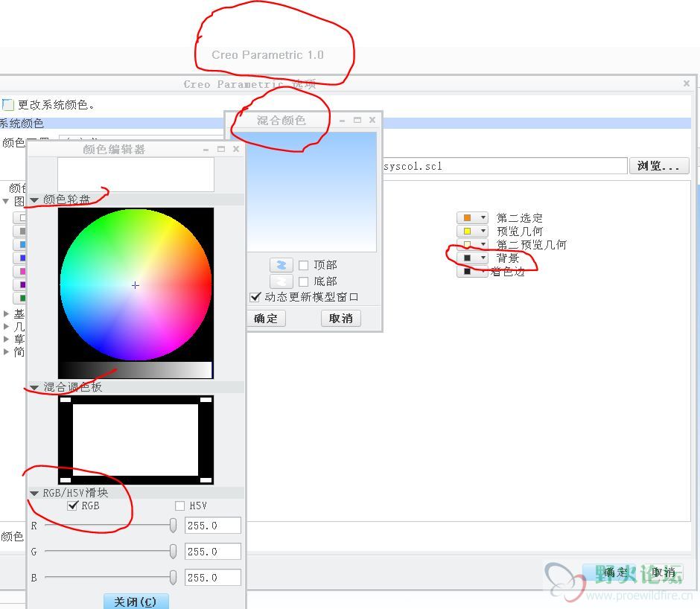Image resolution: width=700 pixels, height=609 pixels.
Task: Collapse the 混合调色板 section
Action: (34, 388)
